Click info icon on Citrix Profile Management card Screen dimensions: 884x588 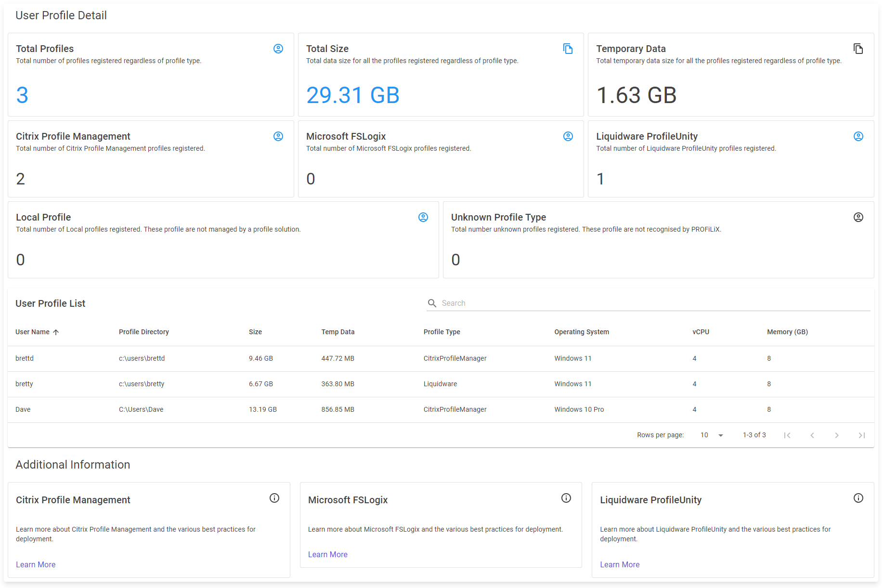pos(274,498)
